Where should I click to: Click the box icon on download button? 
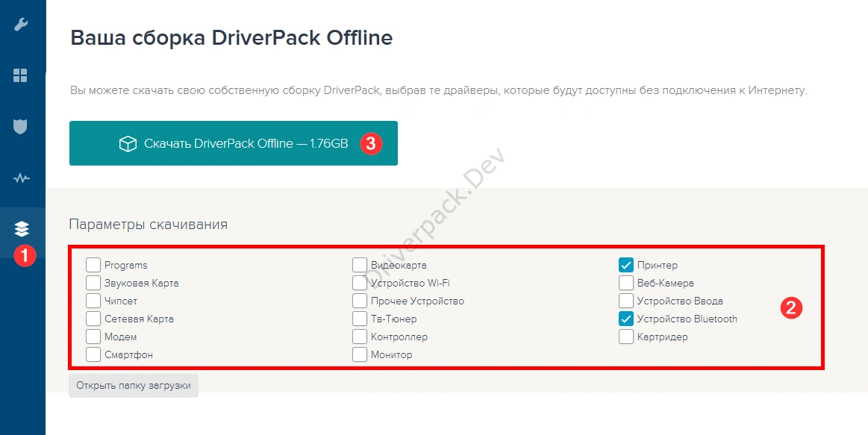tap(128, 144)
